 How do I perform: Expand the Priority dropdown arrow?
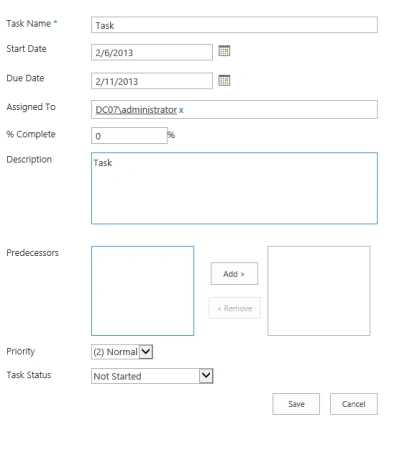[x=146, y=352]
